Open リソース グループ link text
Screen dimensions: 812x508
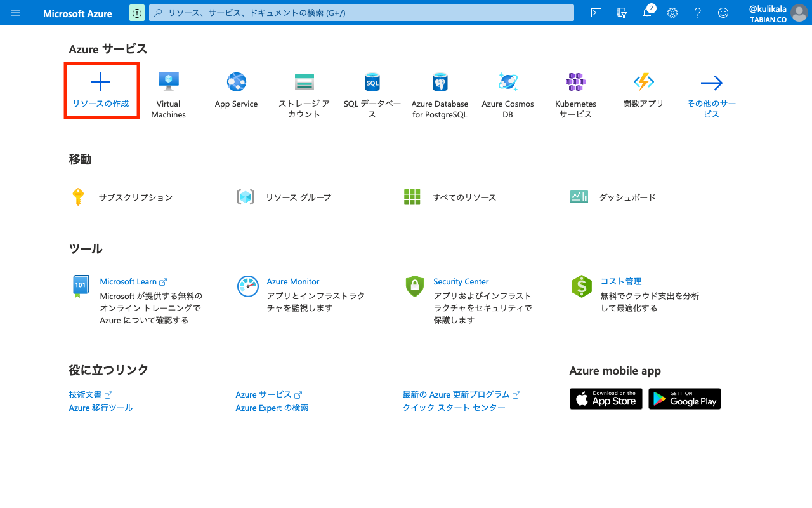(298, 197)
